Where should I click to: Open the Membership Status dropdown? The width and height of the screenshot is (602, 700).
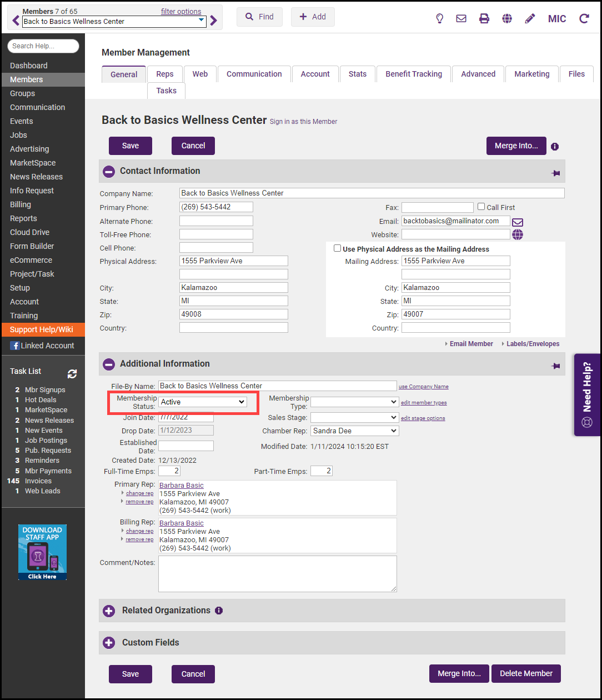pyautogui.click(x=203, y=402)
